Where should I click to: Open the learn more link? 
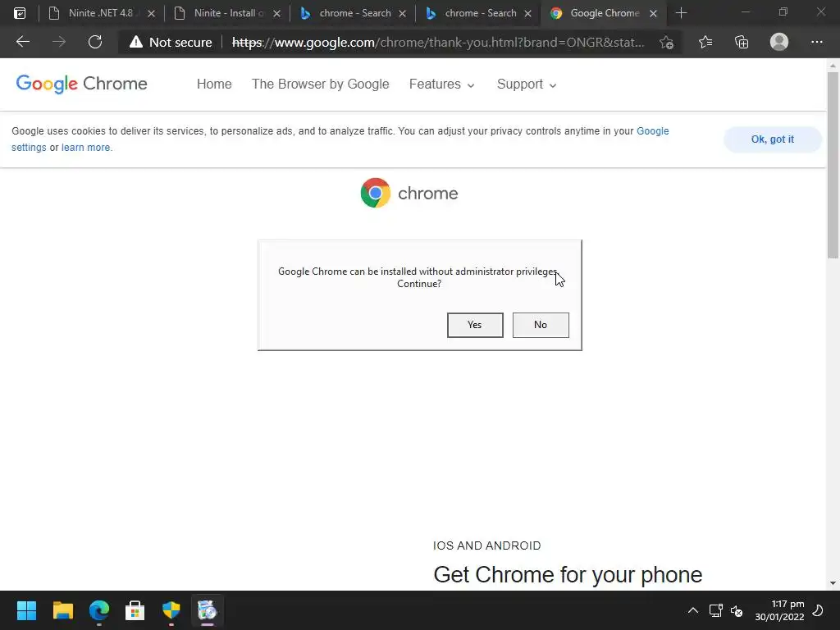[85, 148]
